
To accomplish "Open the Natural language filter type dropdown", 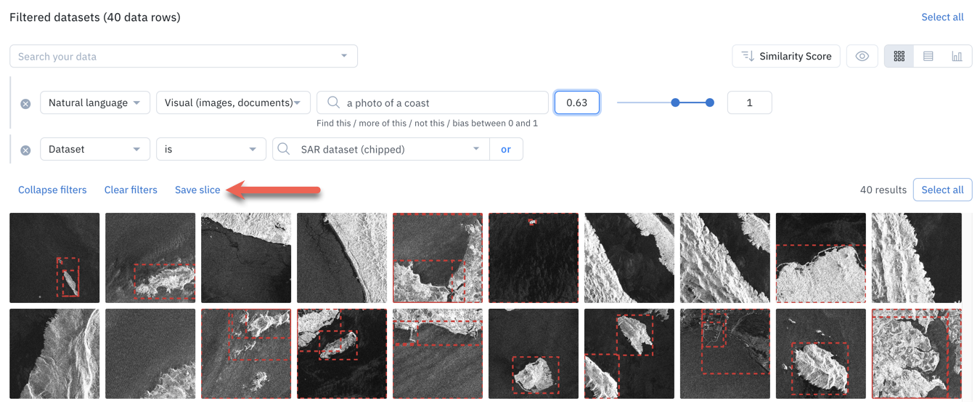I will pos(95,102).
